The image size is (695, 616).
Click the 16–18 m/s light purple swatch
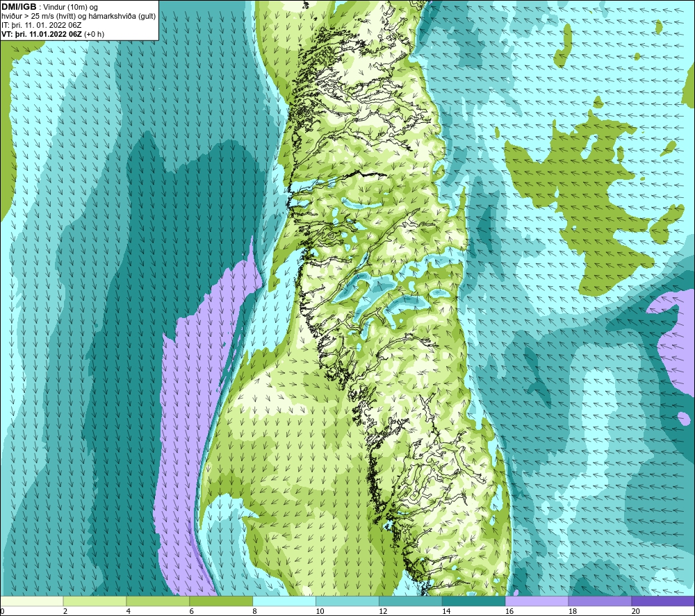(x=537, y=601)
